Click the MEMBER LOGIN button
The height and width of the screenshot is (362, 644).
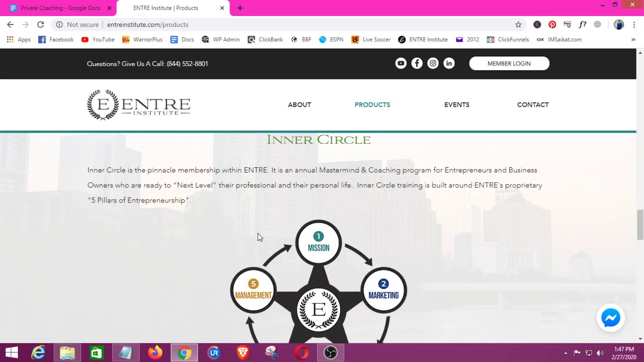tap(509, 63)
